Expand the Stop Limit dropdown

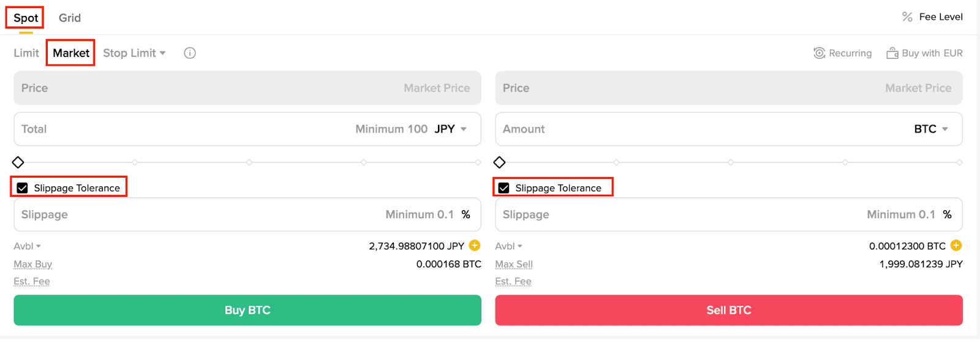click(x=134, y=53)
